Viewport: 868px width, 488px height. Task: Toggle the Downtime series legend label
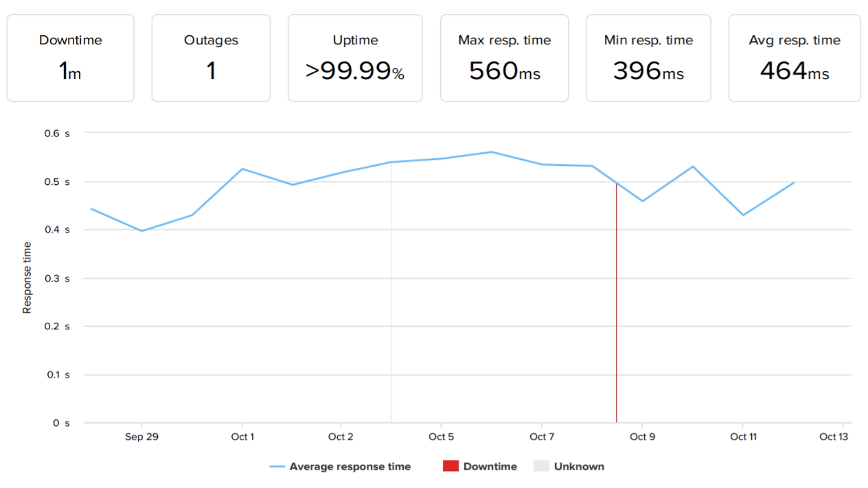[x=490, y=466]
